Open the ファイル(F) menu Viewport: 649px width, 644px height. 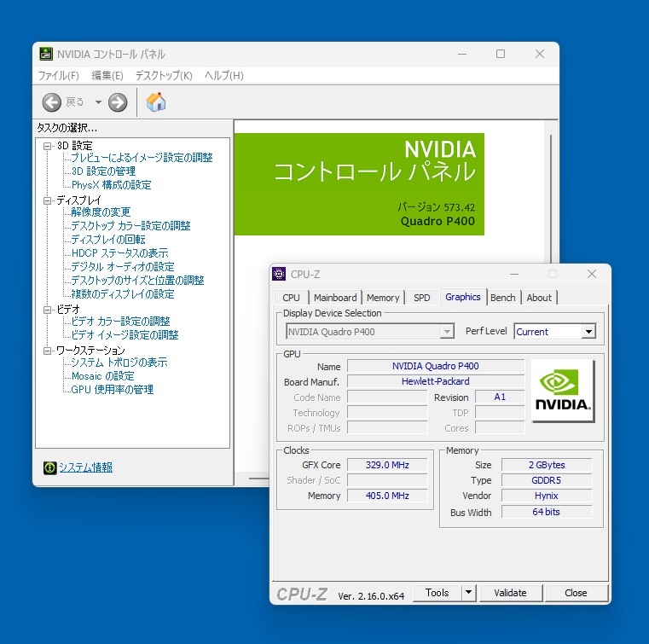pos(58,76)
